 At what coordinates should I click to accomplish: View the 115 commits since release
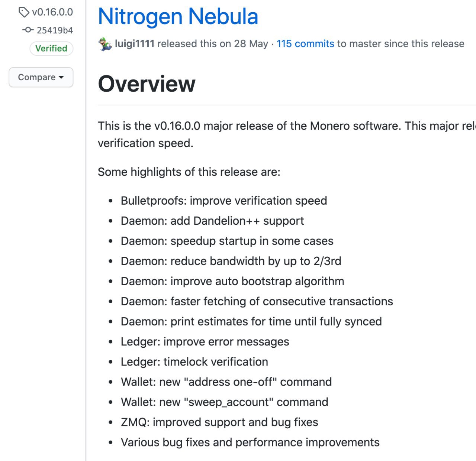coord(305,44)
